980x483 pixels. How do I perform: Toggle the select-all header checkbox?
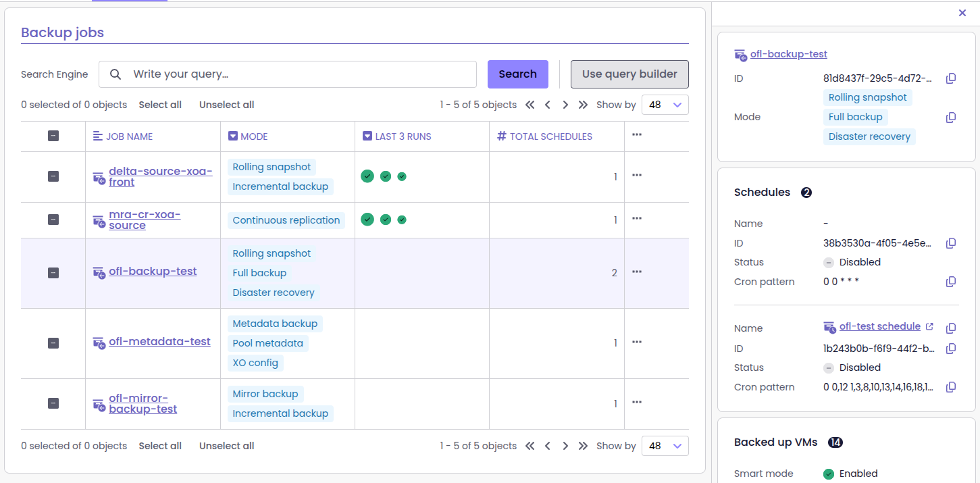pyautogui.click(x=53, y=136)
